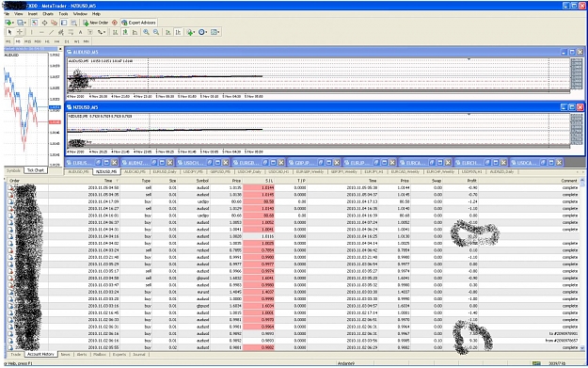Viewport: 588px width, 368px height.
Task: Open the Experts tab in Terminal
Action: [119, 355]
